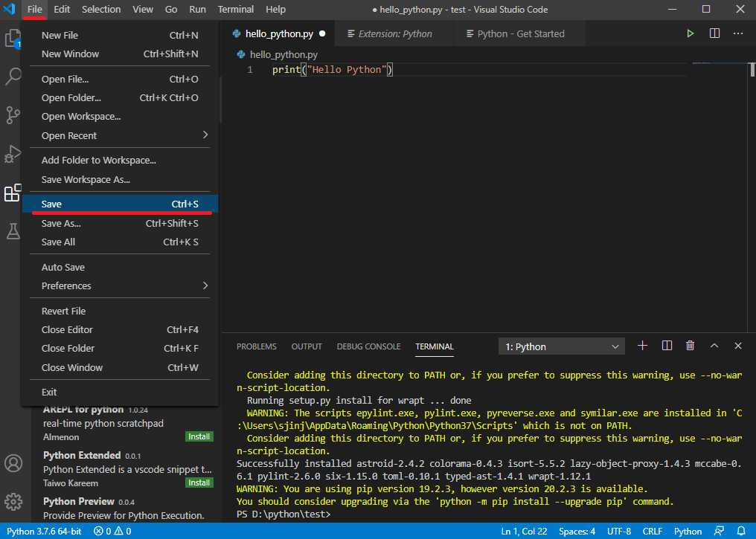Switch to Python - Get Started tab
The width and height of the screenshot is (756, 539).
(x=519, y=33)
